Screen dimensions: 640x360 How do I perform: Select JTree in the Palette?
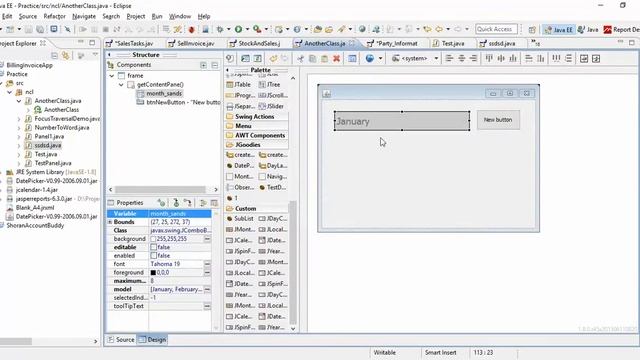[x=270, y=84]
